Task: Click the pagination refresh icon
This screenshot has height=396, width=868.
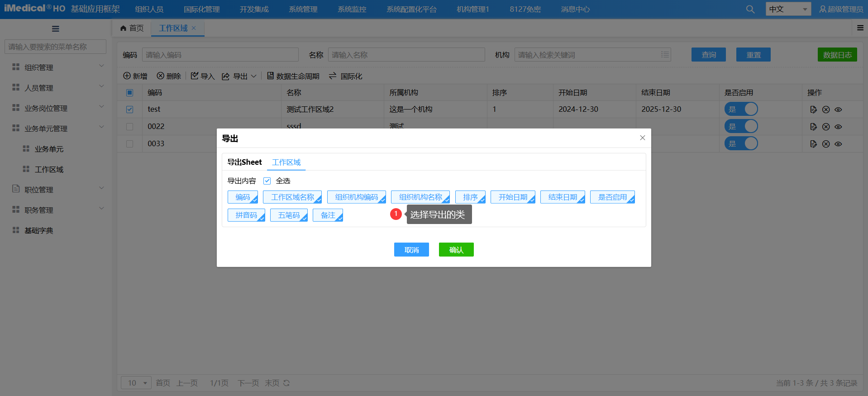Action: point(286,383)
